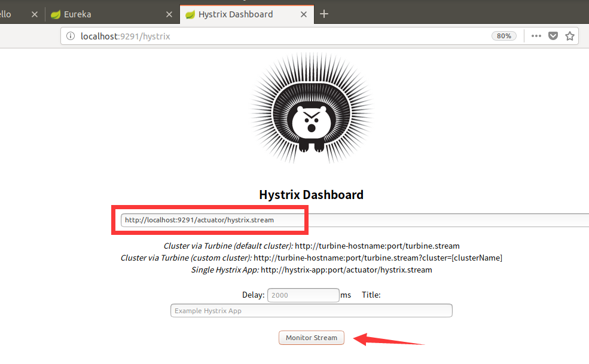Viewport: 589px width, 364px height.
Task: Open a new tab with the plus icon
Action: (324, 14)
